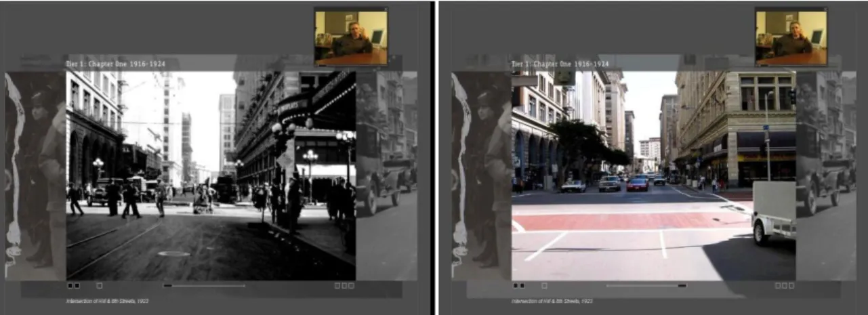
Task: Click the second filled square icon, left panel
Action: [x=77, y=285]
